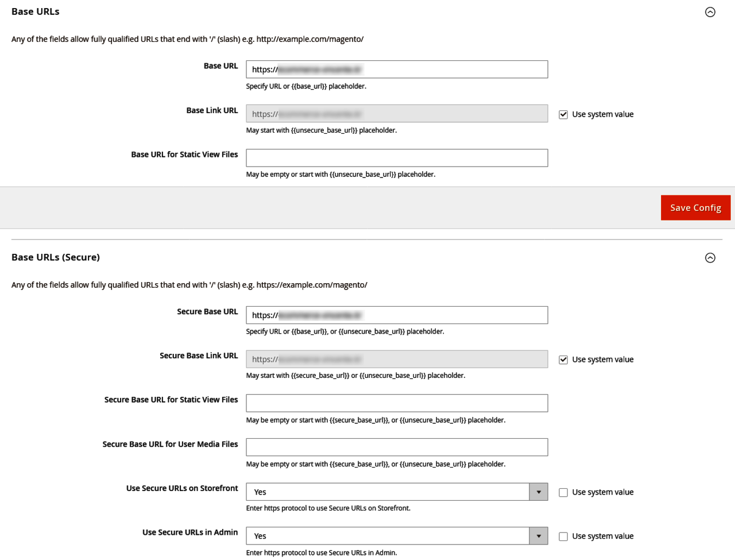The width and height of the screenshot is (735, 560).
Task: Click the Storefront secure URLs dropdown arrow
Action: 539,492
